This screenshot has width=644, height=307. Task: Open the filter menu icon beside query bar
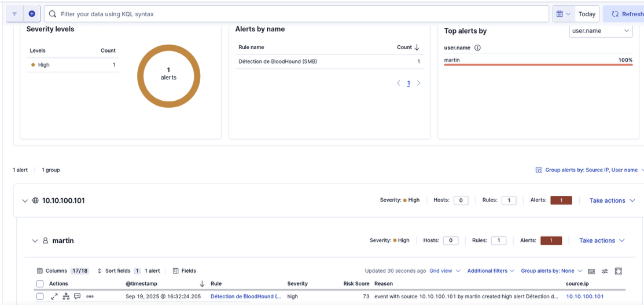[x=14, y=14]
